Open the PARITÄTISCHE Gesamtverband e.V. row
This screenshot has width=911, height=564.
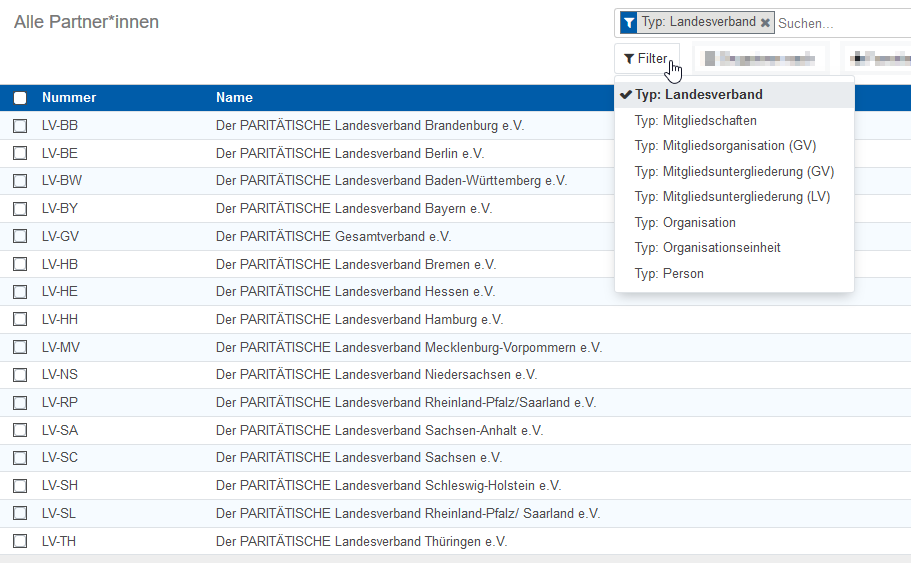[x=333, y=237]
